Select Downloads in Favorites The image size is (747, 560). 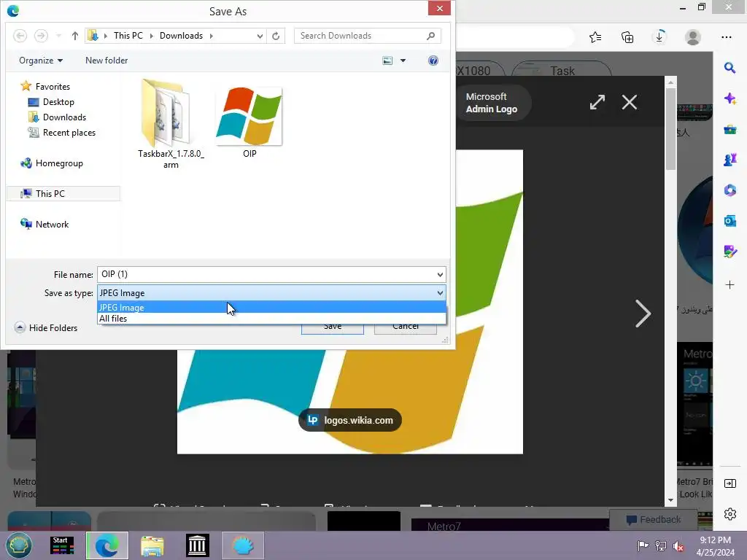(58, 117)
